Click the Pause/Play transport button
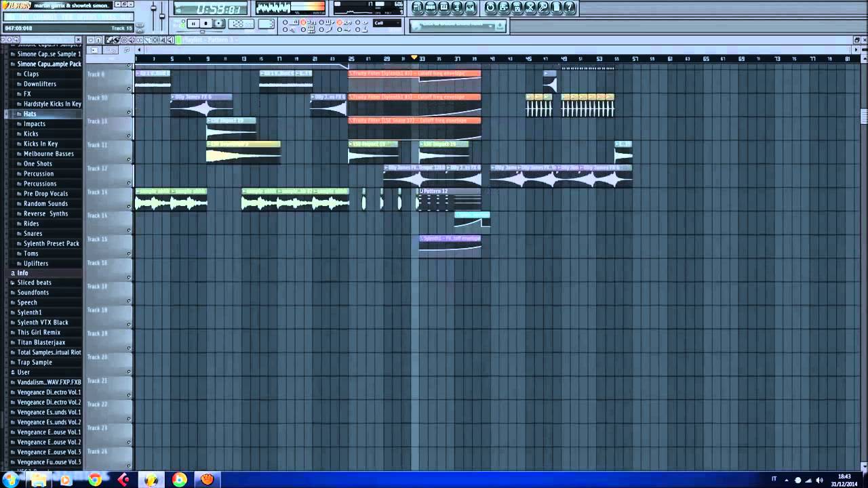 click(x=193, y=23)
